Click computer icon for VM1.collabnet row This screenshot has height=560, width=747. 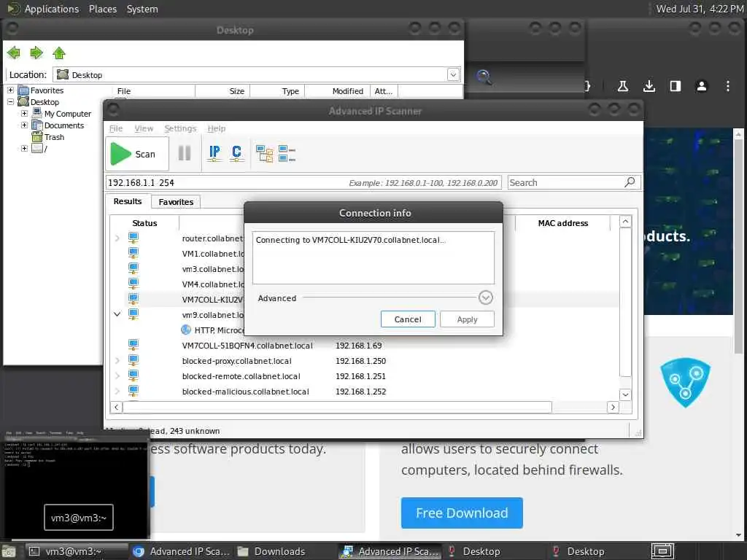tap(133, 253)
